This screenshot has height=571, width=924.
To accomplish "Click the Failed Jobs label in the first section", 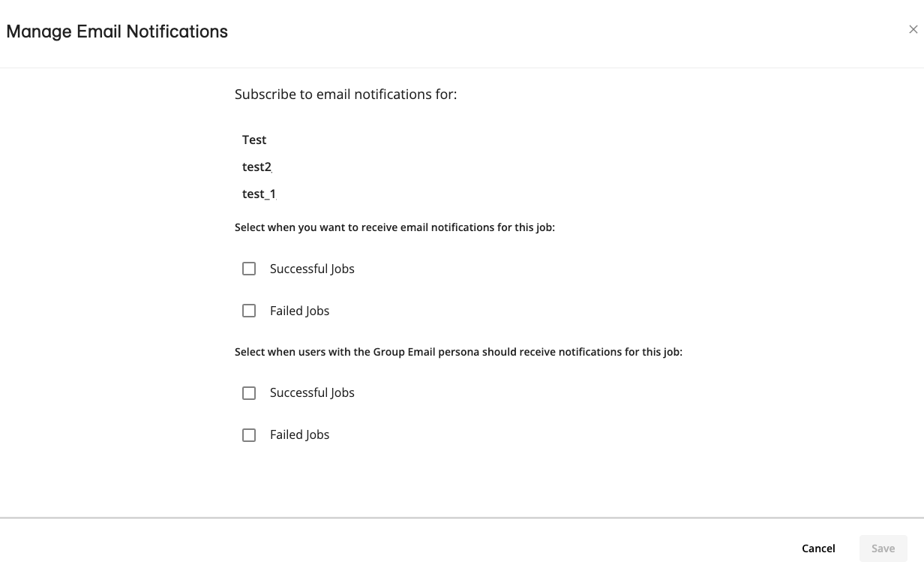I will coord(299,310).
